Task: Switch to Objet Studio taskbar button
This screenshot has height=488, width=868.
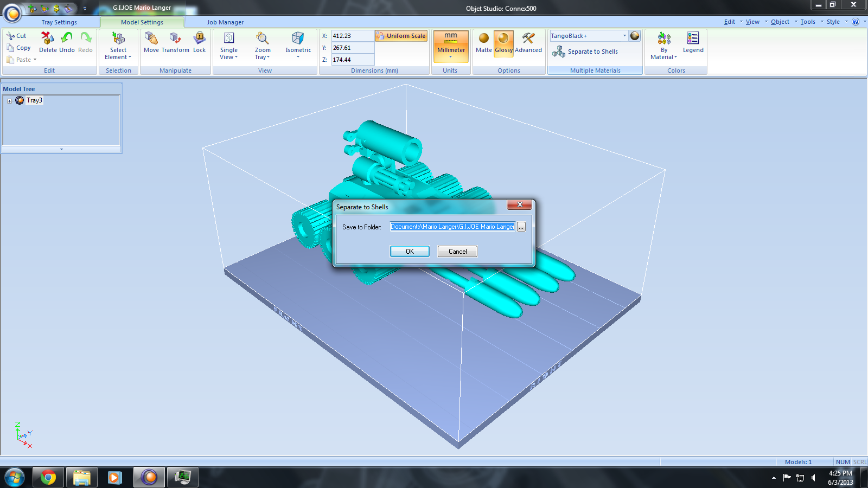Action: click(x=149, y=477)
